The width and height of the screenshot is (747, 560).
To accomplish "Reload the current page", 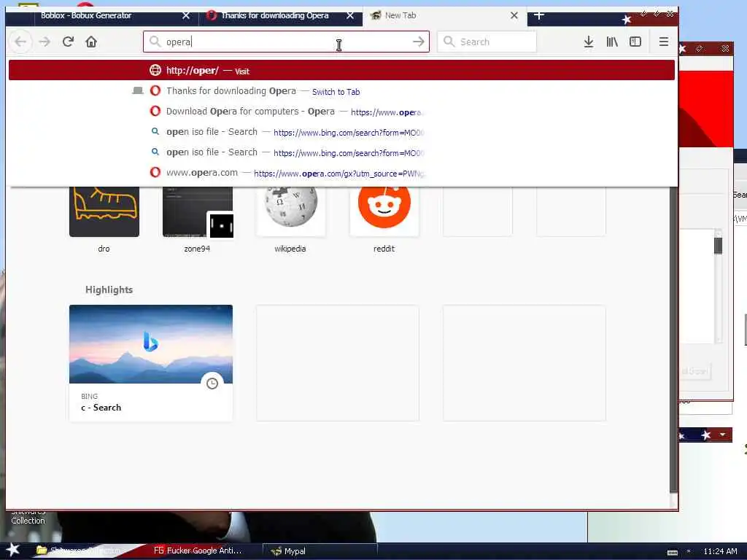I will (x=68, y=42).
